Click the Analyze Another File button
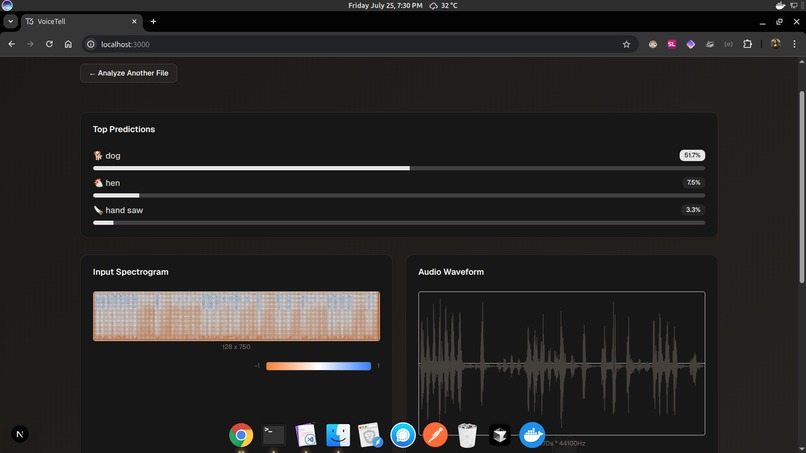806x453 pixels. click(129, 73)
